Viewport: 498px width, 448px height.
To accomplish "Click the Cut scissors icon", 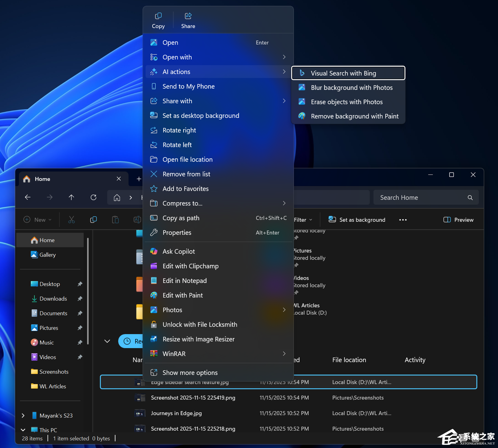I will point(72,220).
